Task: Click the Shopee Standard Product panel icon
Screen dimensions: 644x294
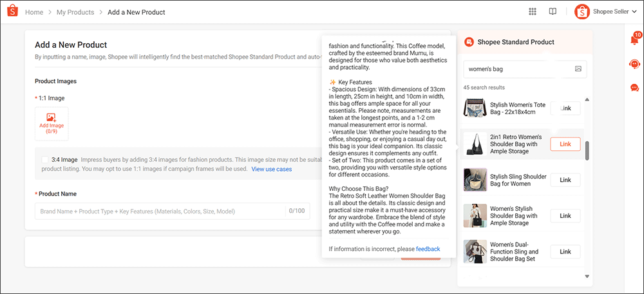Action: coord(469,42)
